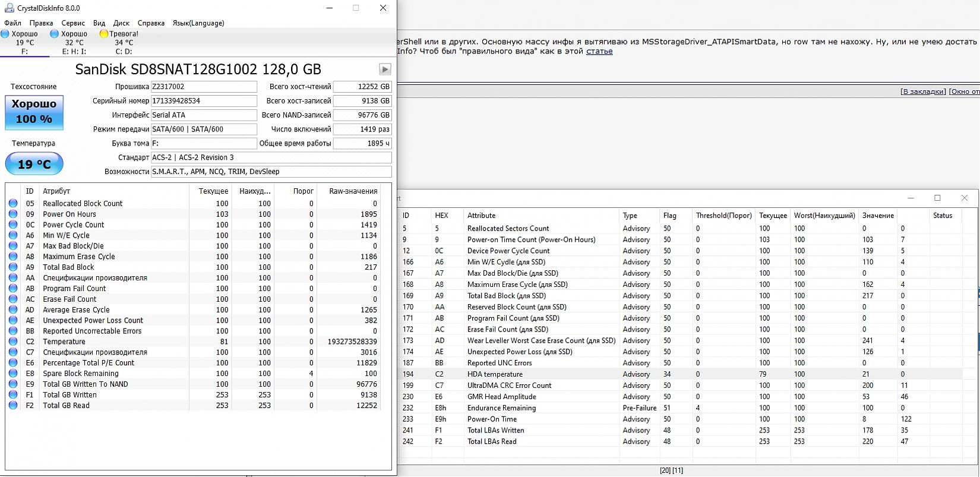The image size is (980, 477).
Task: Click the Прошивка firmware value field
Action: coord(204,87)
